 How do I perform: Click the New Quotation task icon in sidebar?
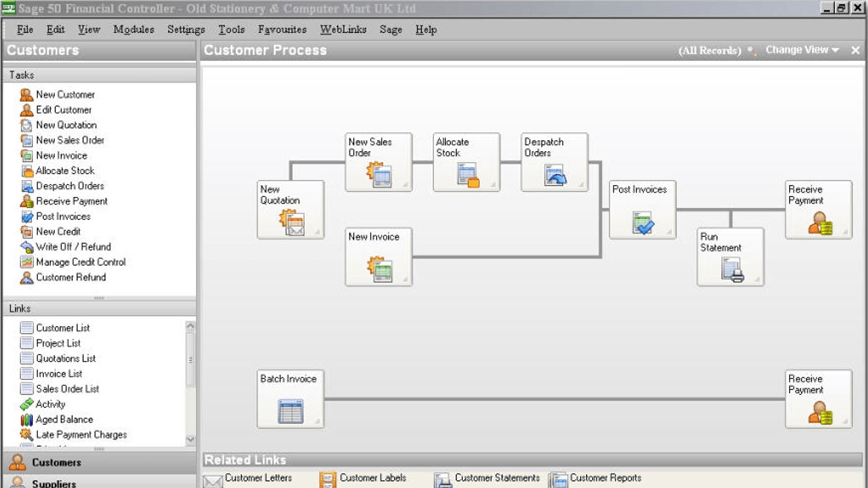(26, 125)
